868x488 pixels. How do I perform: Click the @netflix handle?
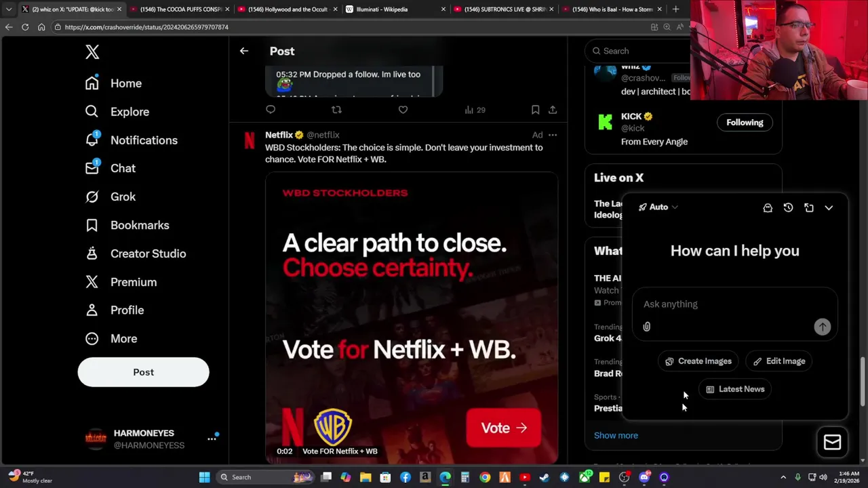click(323, 135)
